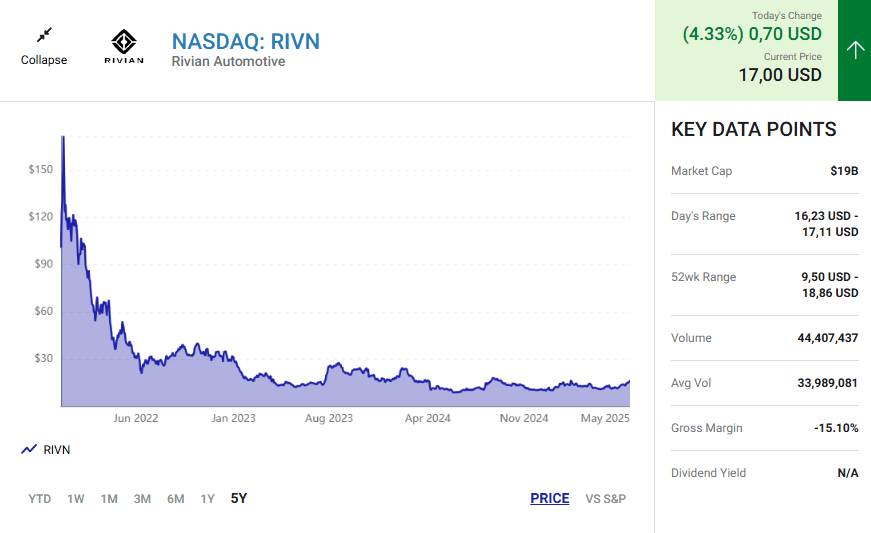Click the May 2025 x-axis label
Screen dimensions: 871x533
pos(605,418)
